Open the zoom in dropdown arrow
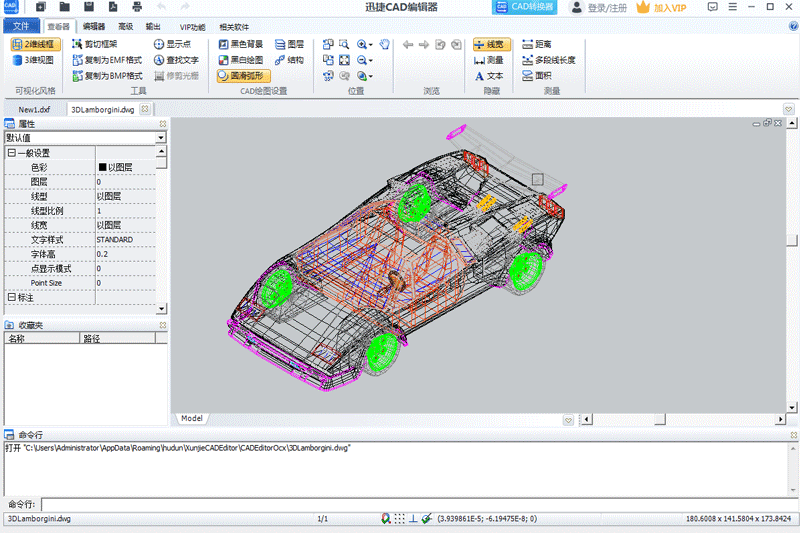Screen dimensions: 800x533 tap(370, 45)
